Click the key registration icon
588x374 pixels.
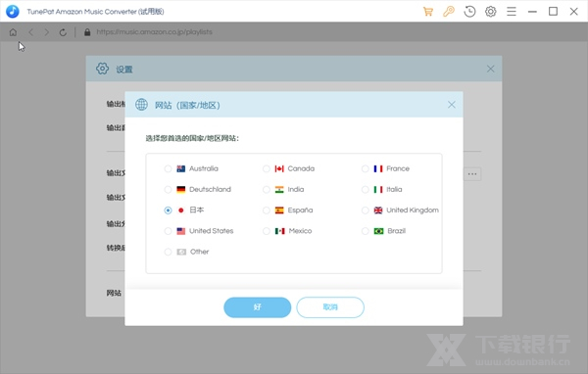(449, 12)
